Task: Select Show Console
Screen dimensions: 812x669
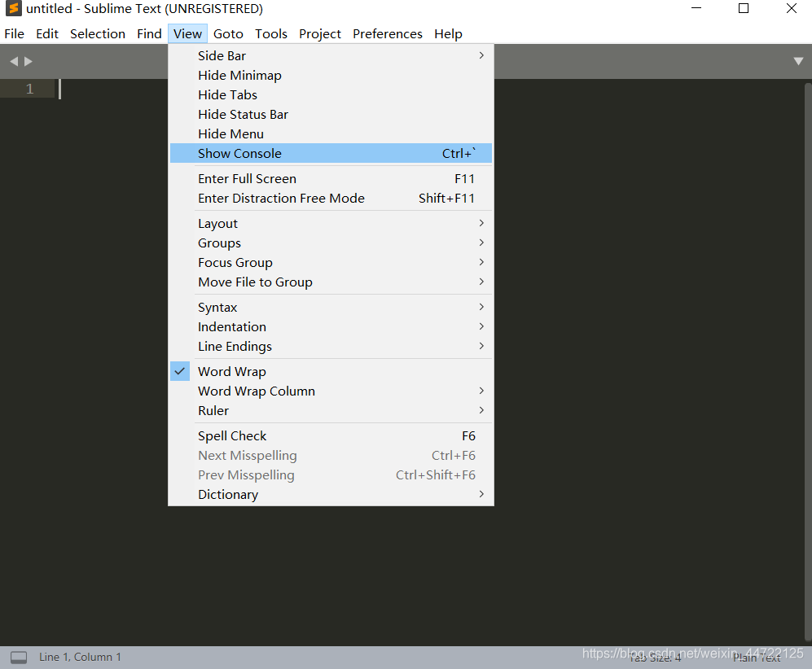Action: pyautogui.click(x=331, y=153)
